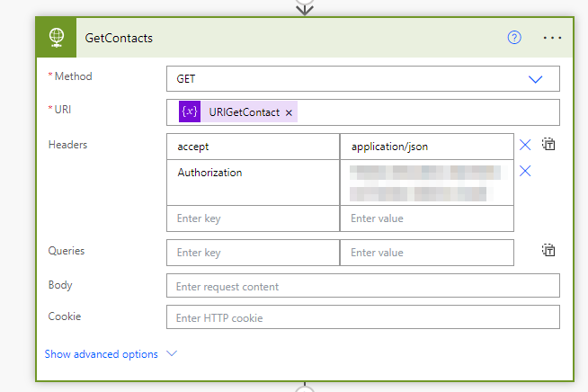Delete the accept header row
Image resolution: width=588 pixels, height=392 pixels.
pyautogui.click(x=525, y=145)
